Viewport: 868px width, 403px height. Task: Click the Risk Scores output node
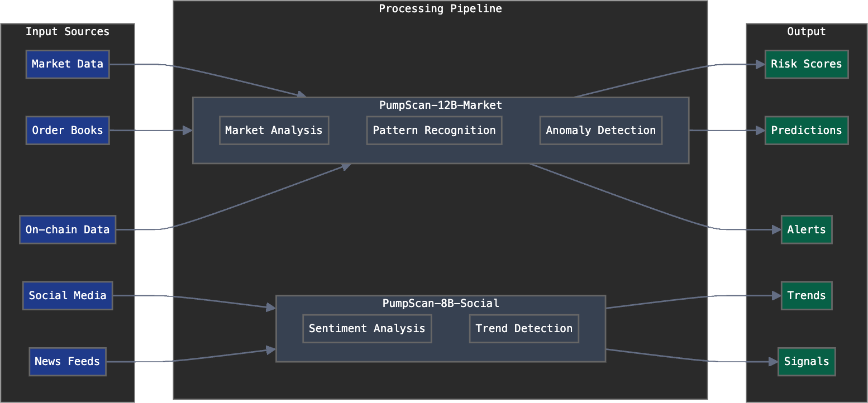click(x=806, y=64)
